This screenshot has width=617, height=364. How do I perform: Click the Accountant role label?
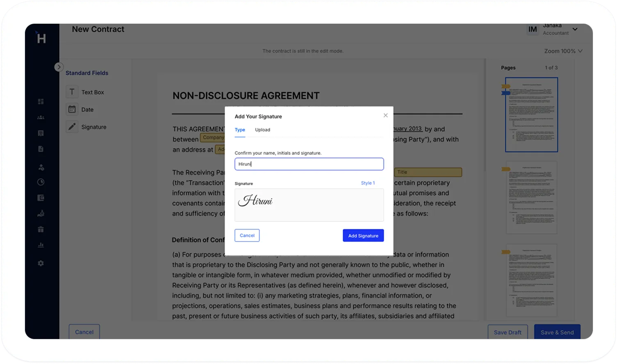click(x=556, y=33)
